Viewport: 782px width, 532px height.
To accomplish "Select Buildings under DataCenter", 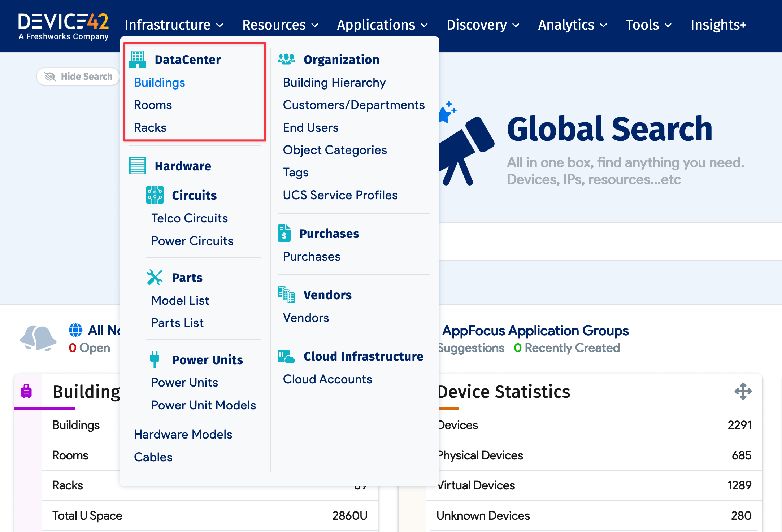I will coord(159,83).
